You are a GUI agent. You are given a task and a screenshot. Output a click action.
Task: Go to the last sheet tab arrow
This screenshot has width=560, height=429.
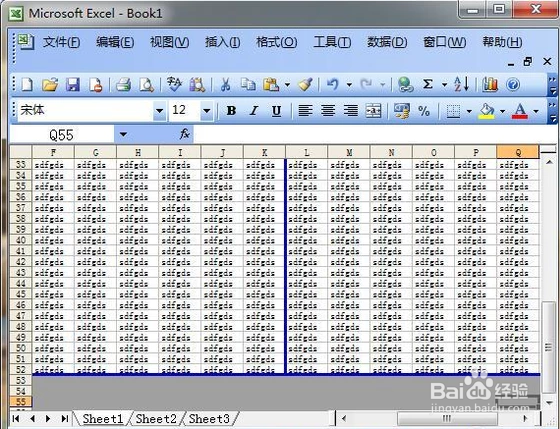(65, 418)
